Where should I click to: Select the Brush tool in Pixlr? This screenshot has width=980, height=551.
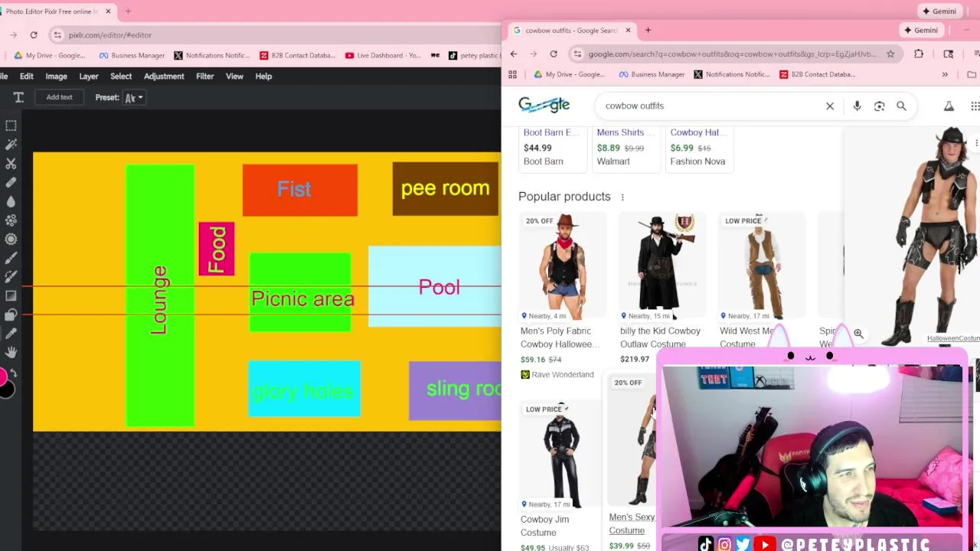(x=11, y=258)
